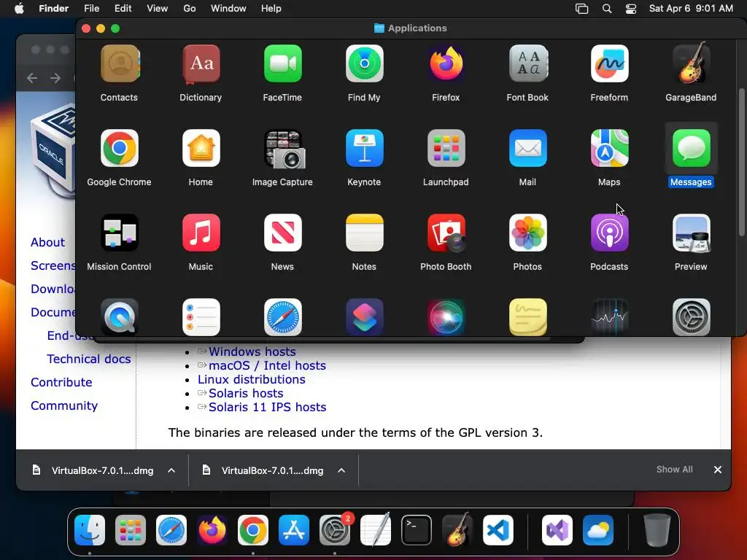Open Terminal from the Dock

(417, 530)
